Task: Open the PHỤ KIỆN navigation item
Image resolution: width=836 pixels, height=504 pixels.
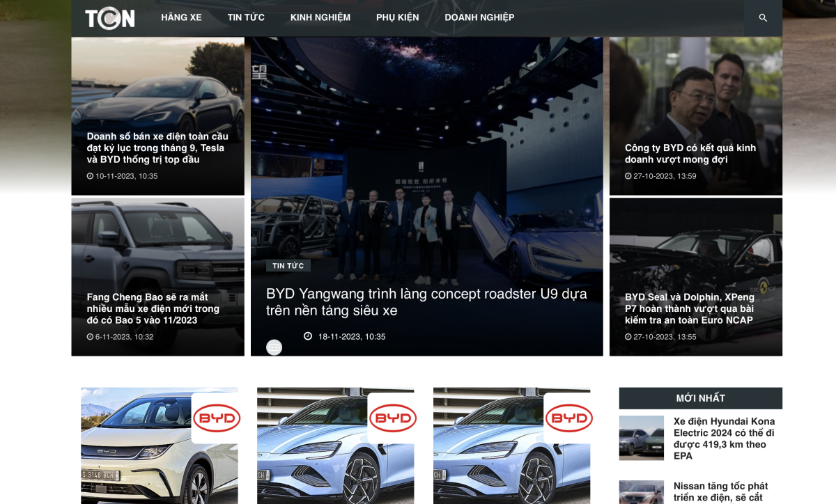Action: 398,17
